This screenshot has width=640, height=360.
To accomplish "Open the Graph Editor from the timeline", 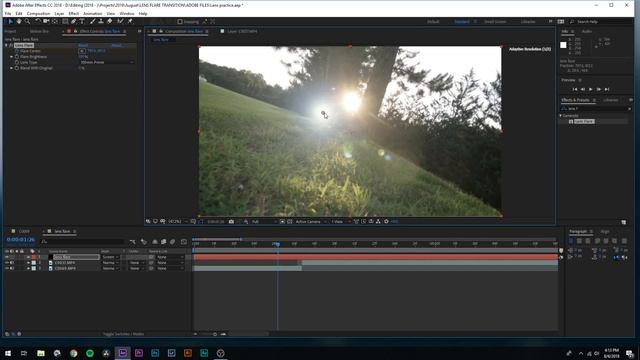I will click(184, 242).
